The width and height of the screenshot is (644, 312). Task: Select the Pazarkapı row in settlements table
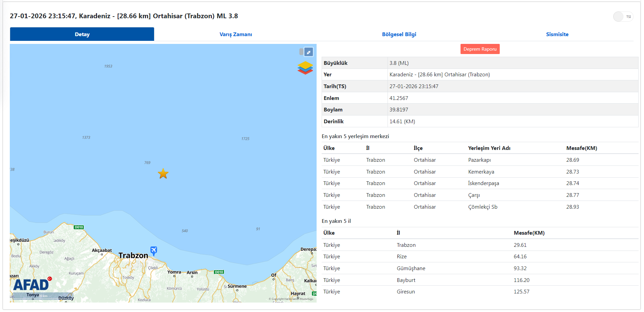tap(479, 160)
